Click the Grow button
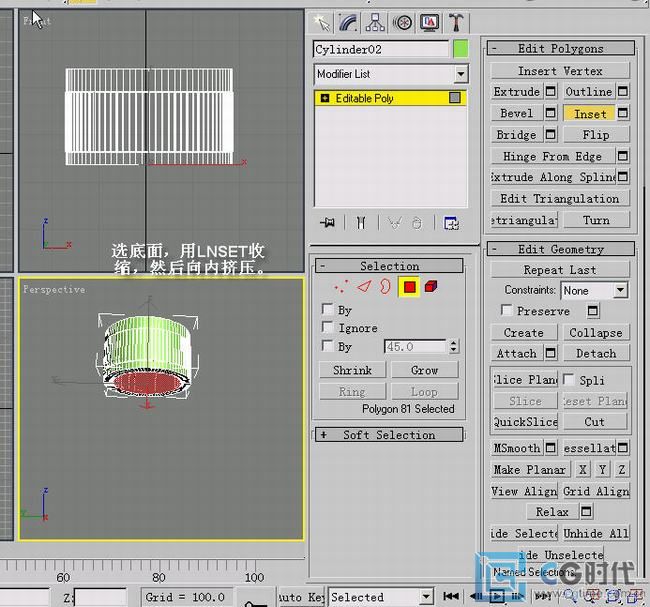Screen dimensions: 650x607 click(424, 369)
